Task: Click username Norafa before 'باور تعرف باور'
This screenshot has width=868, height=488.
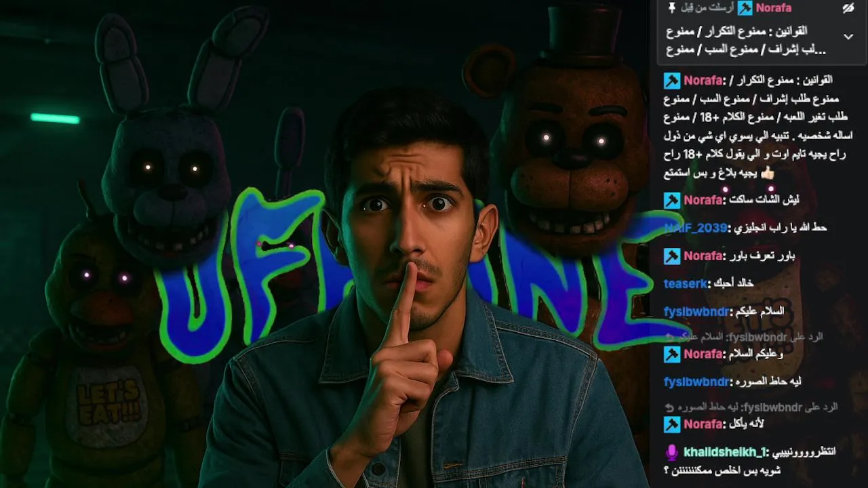Action: pos(704,256)
